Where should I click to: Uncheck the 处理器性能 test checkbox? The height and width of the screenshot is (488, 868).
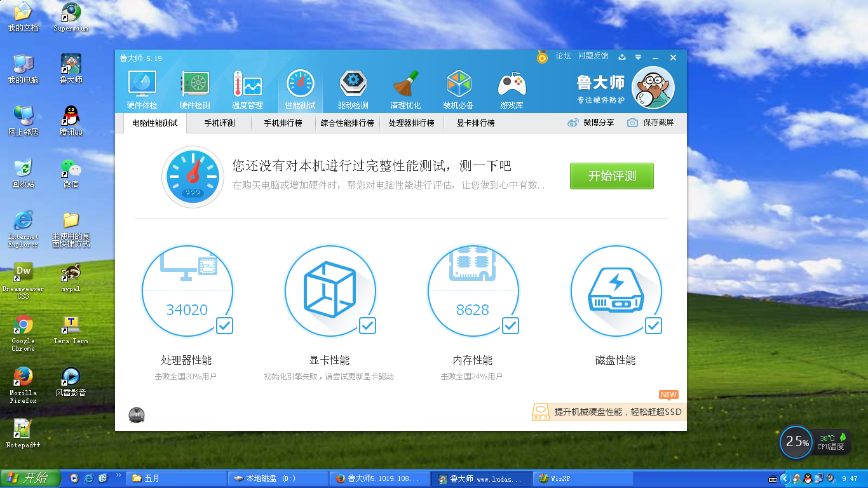225,326
